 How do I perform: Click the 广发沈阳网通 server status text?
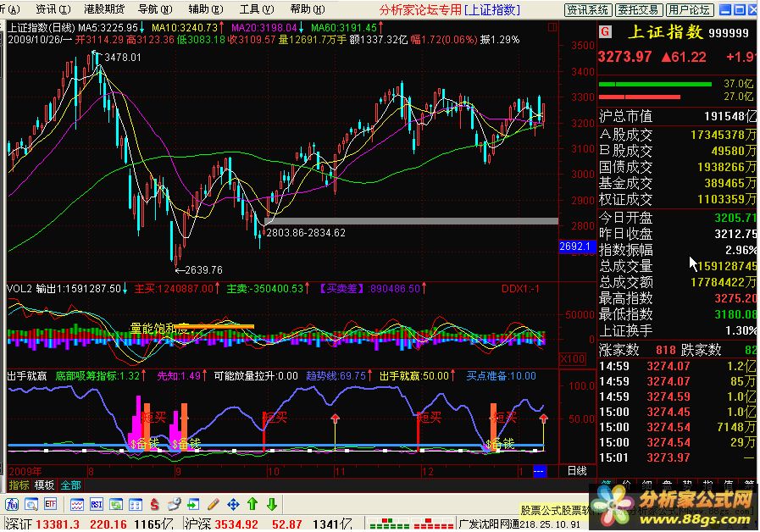(x=519, y=524)
